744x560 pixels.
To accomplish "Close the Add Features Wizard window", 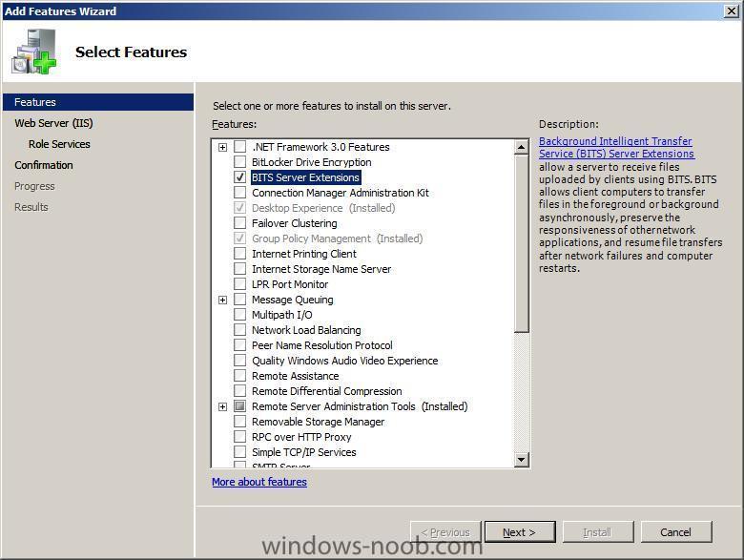I will (732, 10).
